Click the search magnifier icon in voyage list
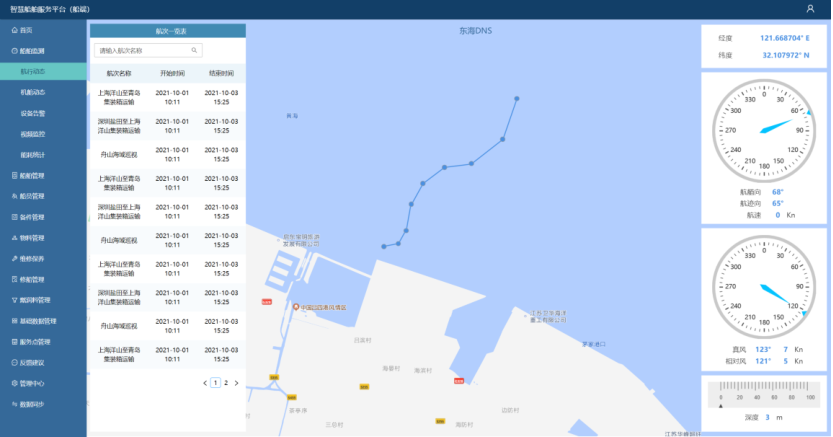The width and height of the screenshot is (833, 437). [194, 49]
